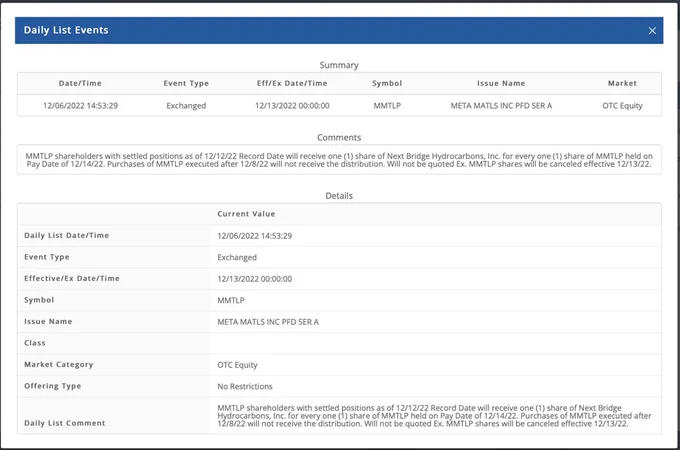Click the Issue Name column header in Summary
The image size is (680, 450).
501,83
